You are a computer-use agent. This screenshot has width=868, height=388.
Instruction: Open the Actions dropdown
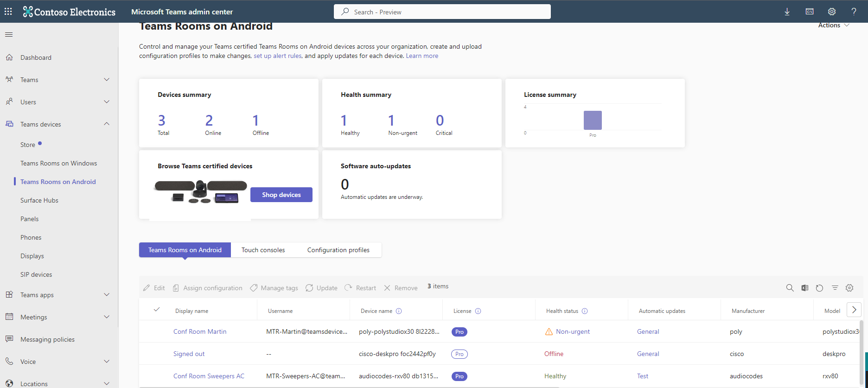coord(833,25)
